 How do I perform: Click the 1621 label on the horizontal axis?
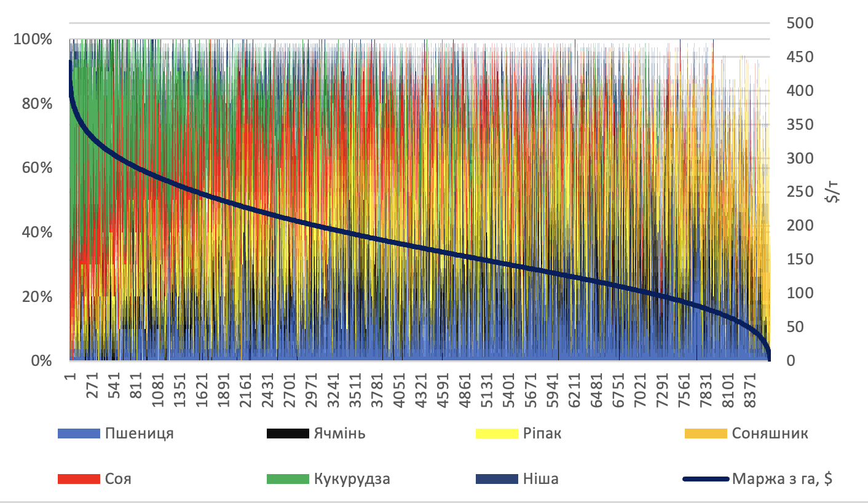[x=202, y=390]
